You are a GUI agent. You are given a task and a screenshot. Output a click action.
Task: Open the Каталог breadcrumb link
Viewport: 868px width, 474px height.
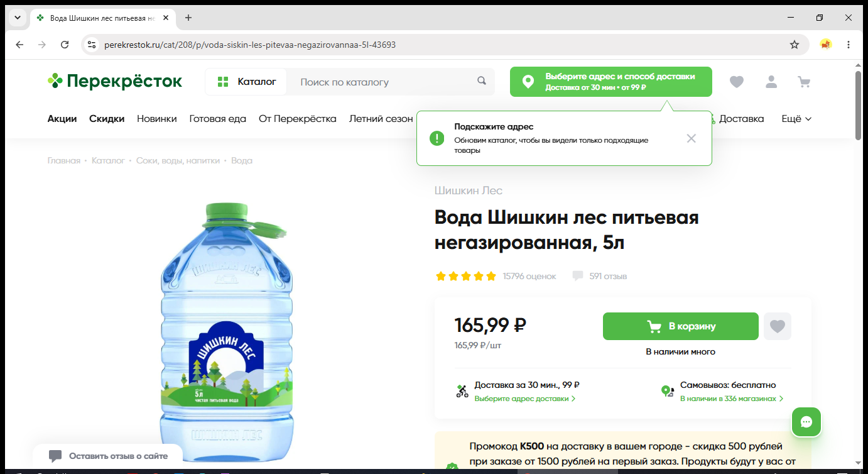[x=109, y=161]
